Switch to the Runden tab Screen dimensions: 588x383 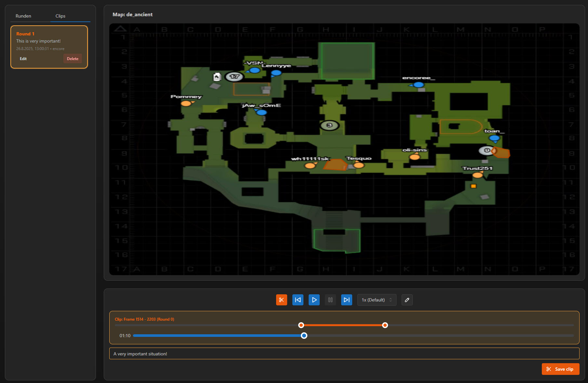pyautogui.click(x=23, y=16)
